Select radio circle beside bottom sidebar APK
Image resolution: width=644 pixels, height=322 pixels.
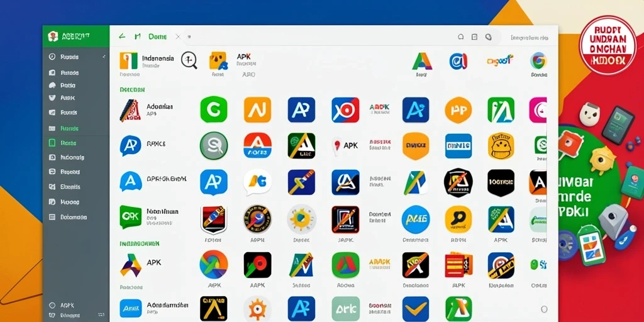pyautogui.click(x=52, y=306)
